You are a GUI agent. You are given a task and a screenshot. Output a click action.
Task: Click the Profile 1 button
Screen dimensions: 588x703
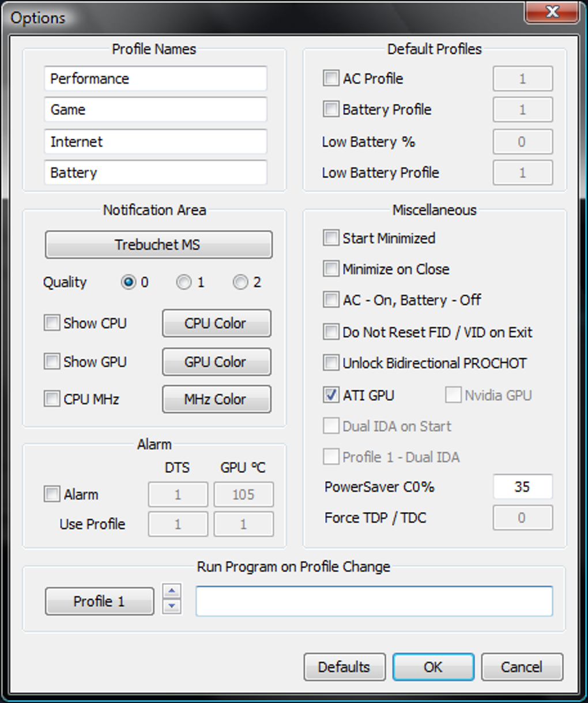click(100, 601)
